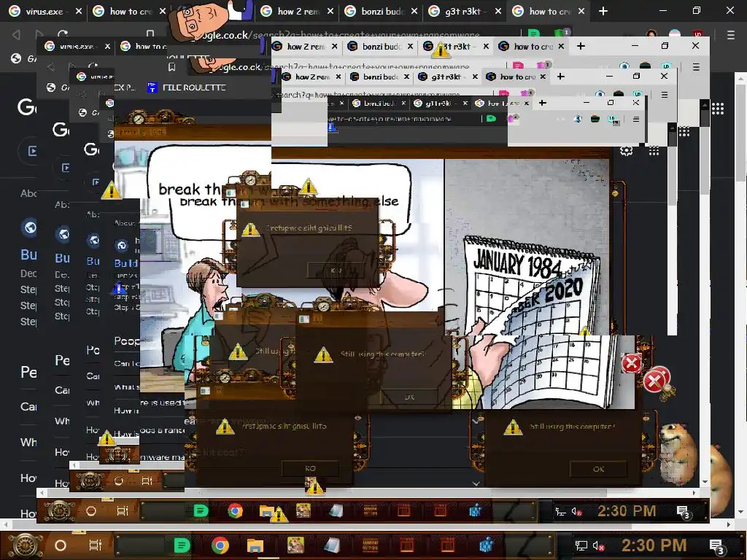This screenshot has width=747, height=560.
Task: Close the bonzi budd tab in outermost browser
Action: [414, 11]
